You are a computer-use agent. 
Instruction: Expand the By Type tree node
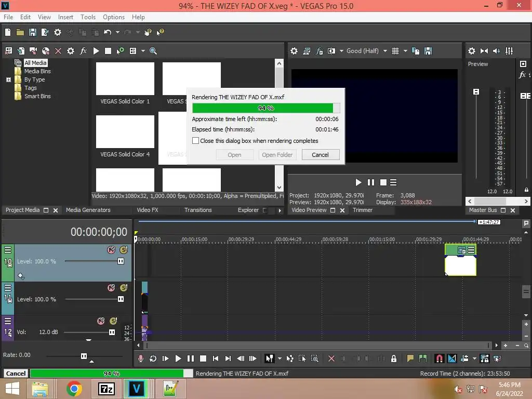(x=8, y=79)
